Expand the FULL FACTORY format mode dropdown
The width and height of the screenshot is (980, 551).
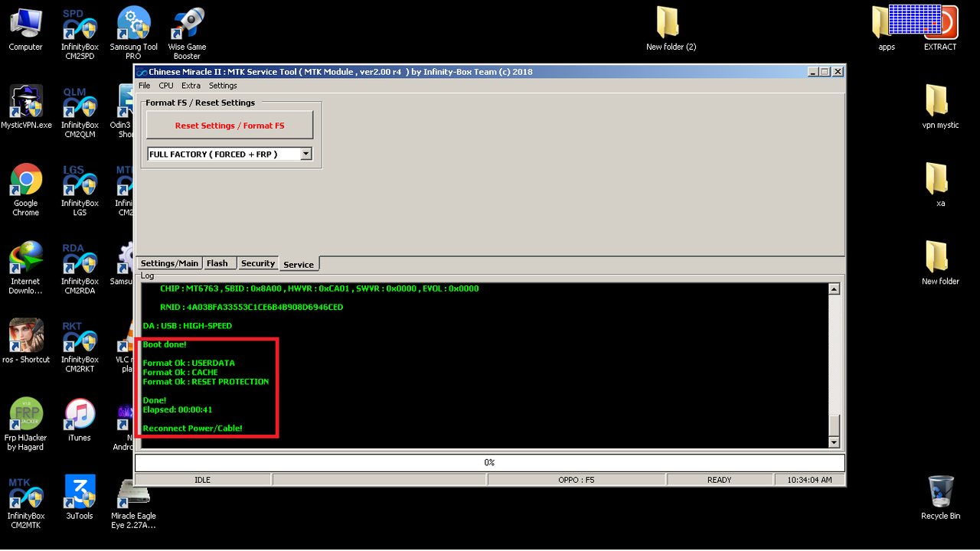306,154
